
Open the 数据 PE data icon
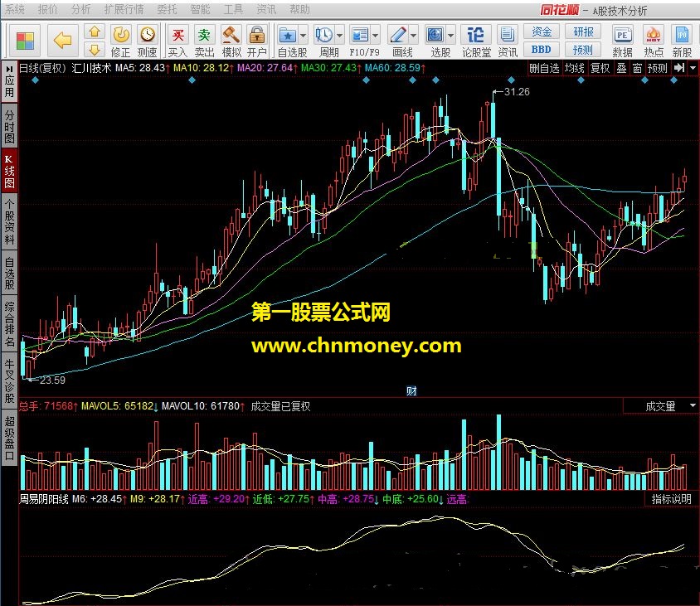(x=622, y=41)
